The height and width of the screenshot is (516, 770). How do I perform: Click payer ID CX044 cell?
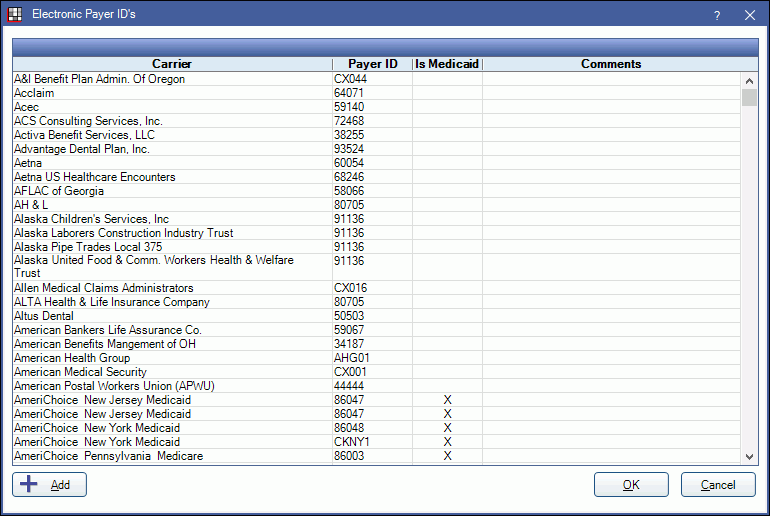point(372,79)
